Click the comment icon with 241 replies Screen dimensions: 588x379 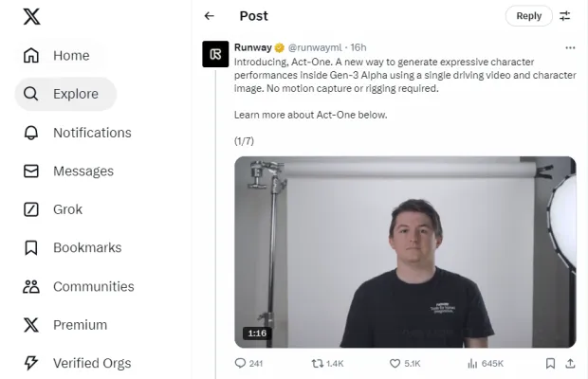(241, 363)
